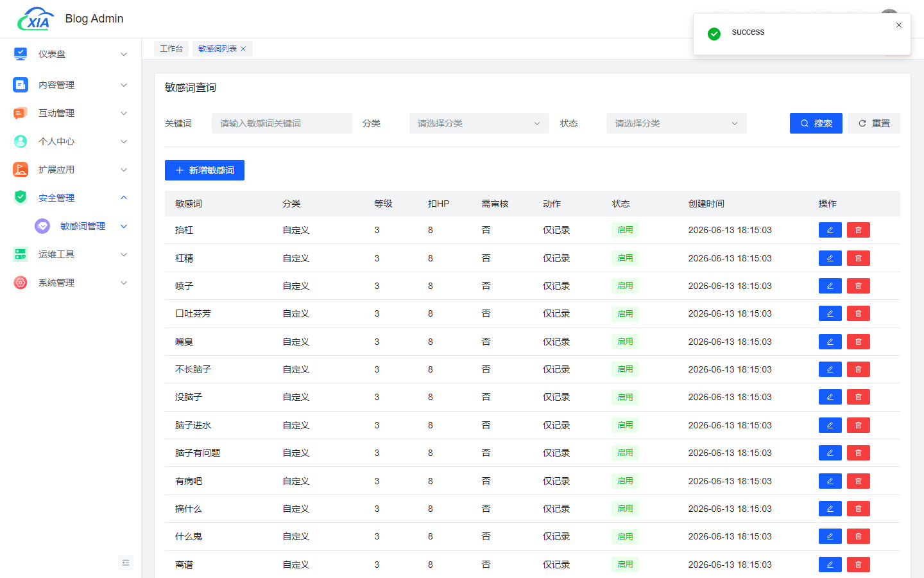Image resolution: width=924 pixels, height=578 pixels.
Task: Open the 运维工具 menu item
Action: point(71,254)
